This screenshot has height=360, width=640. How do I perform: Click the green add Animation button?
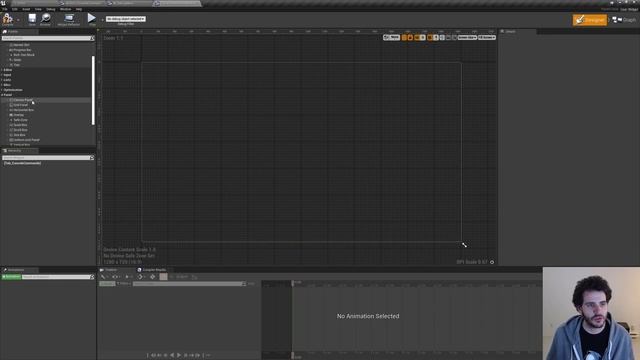11,277
